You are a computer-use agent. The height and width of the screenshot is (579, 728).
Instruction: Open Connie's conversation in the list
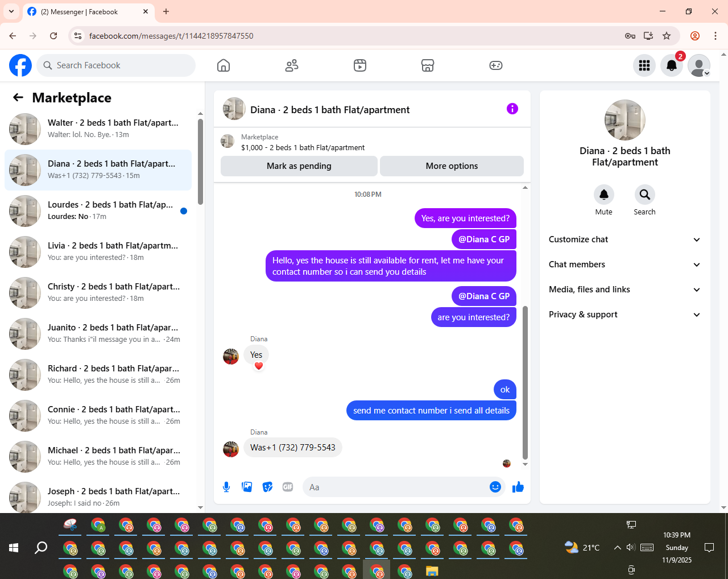point(98,416)
